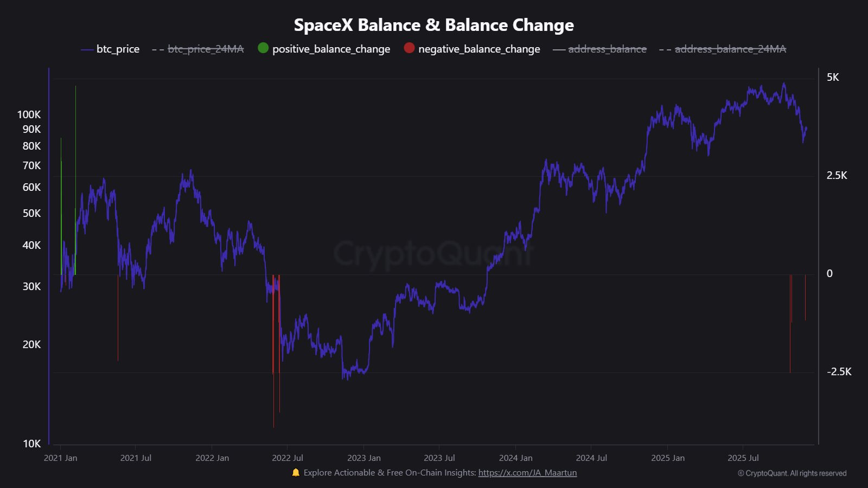Image resolution: width=868 pixels, height=488 pixels.
Task: Select the 2023 Jan x-axis label
Action: (x=364, y=458)
